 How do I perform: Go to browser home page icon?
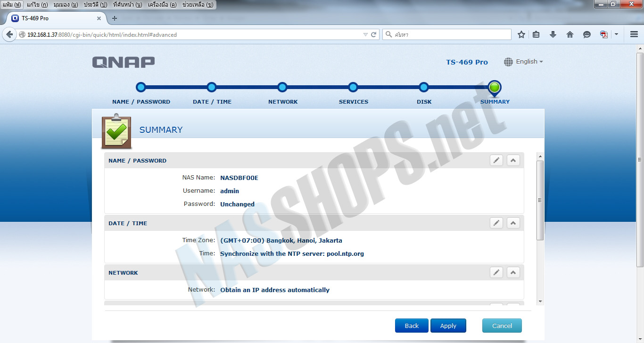pyautogui.click(x=570, y=34)
